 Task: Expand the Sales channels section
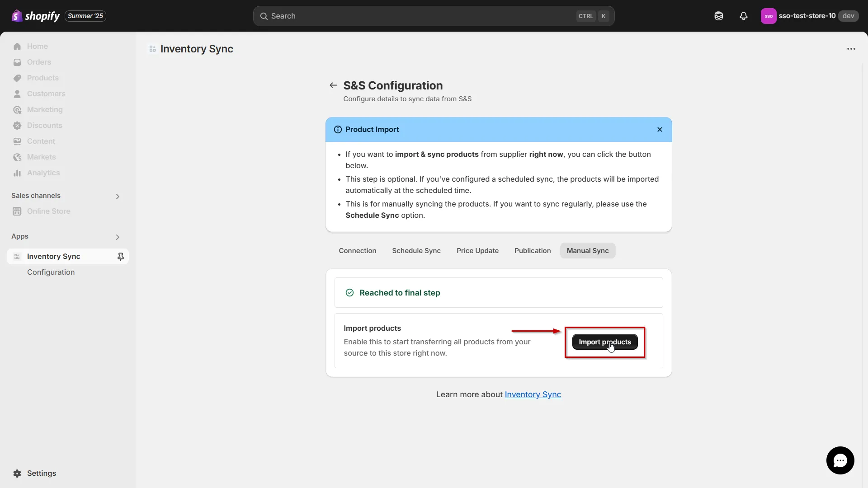[x=118, y=197]
